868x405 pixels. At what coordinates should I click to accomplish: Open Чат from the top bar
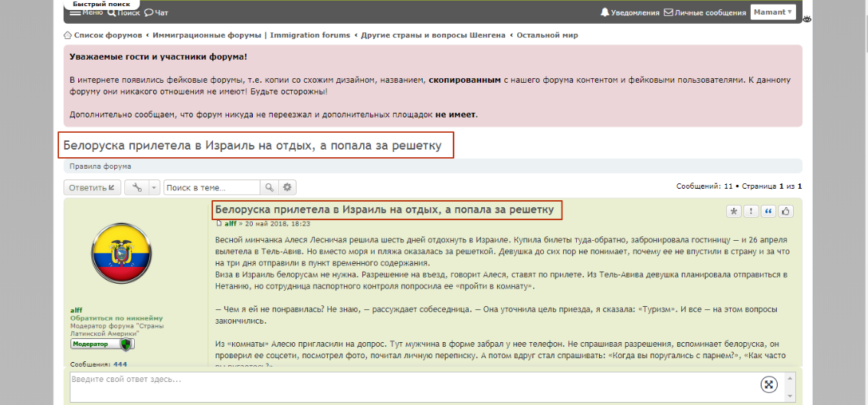point(156,12)
